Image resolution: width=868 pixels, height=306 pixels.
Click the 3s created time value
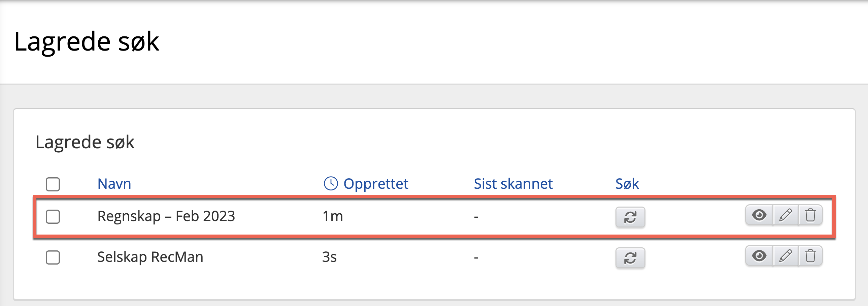[x=329, y=257]
